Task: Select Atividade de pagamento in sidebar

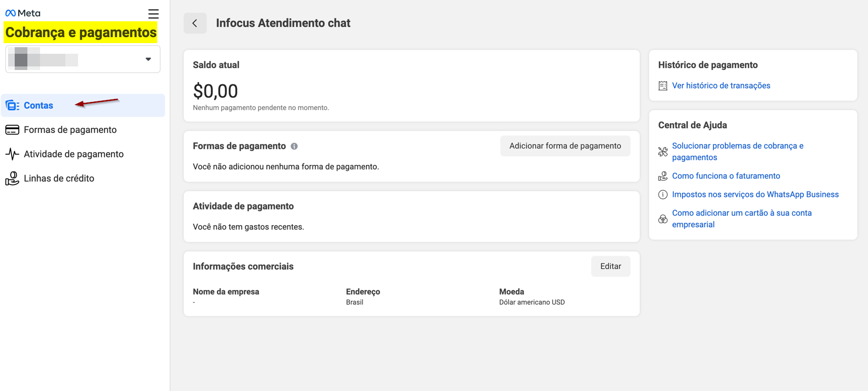Action: pyautogui.click(x=74, y=154)
